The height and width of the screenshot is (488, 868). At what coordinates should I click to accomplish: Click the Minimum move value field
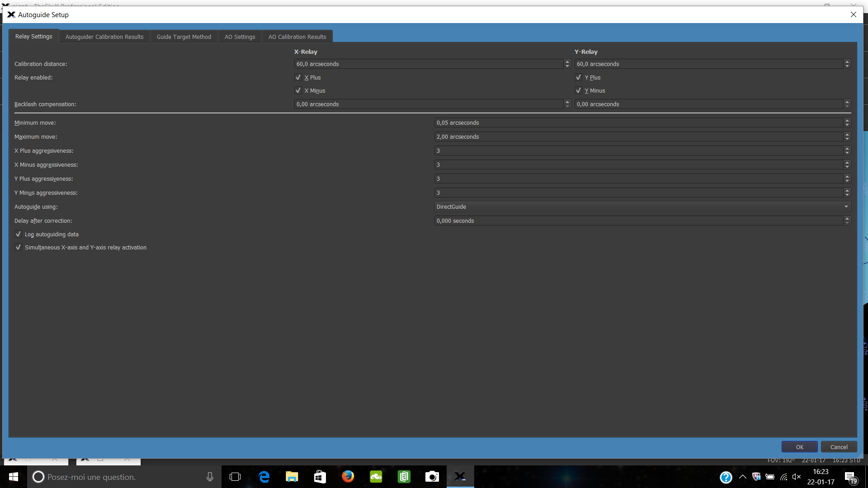[637, 122]
